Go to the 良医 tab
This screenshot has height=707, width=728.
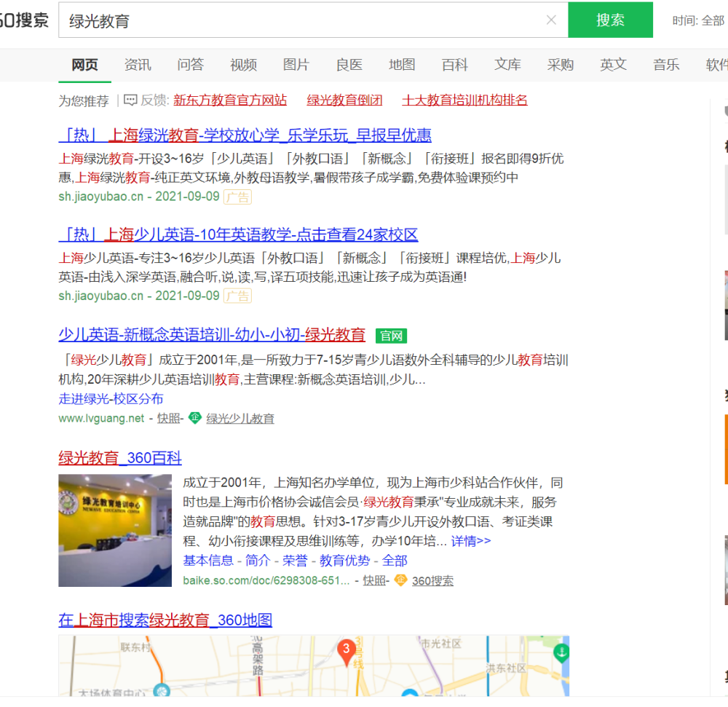click(x=349, y=65)
